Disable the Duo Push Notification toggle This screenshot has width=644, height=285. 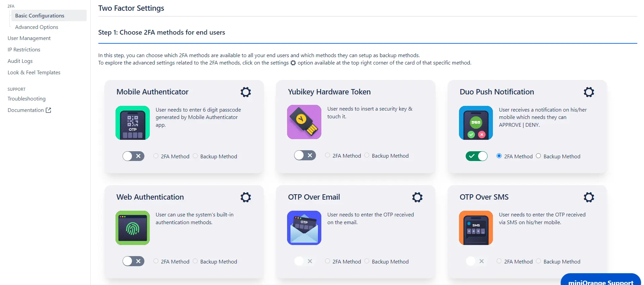tap(476, 156)
